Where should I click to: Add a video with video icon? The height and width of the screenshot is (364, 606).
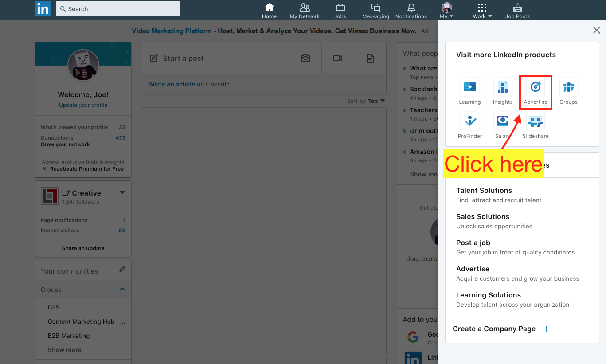point(338,58)
